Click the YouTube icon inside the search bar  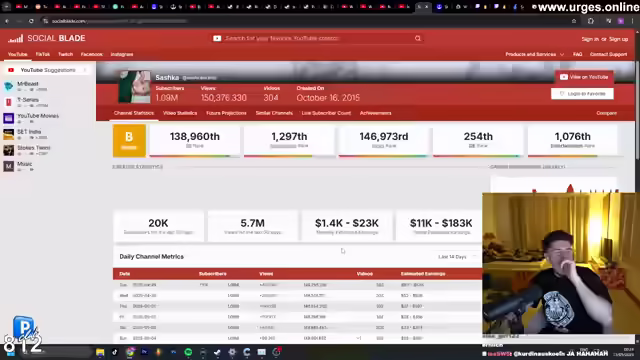click(x=217, y=38)
